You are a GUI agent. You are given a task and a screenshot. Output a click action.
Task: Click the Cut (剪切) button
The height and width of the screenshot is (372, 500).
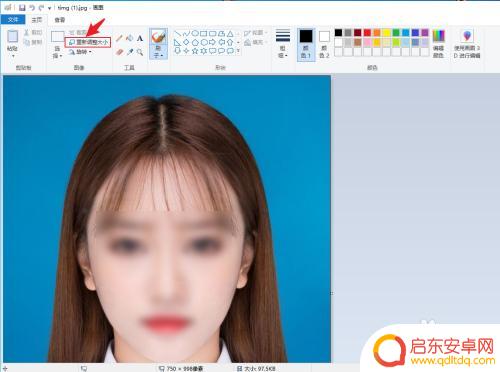click(33, 32)
